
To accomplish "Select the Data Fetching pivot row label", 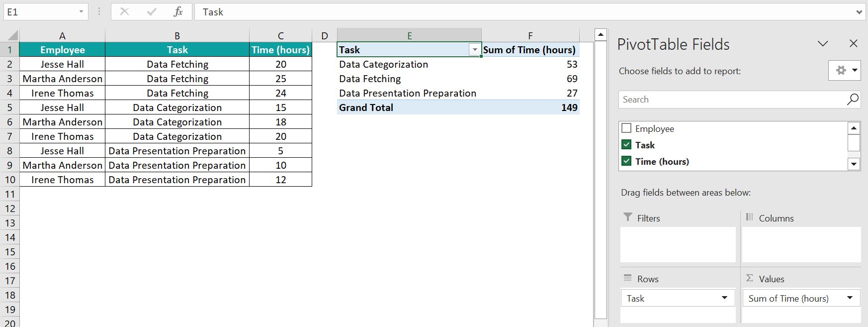I will pos(409,79).
